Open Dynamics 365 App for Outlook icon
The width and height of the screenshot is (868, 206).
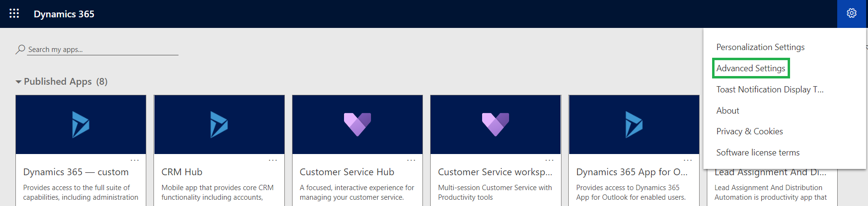(x=634, y=125)
